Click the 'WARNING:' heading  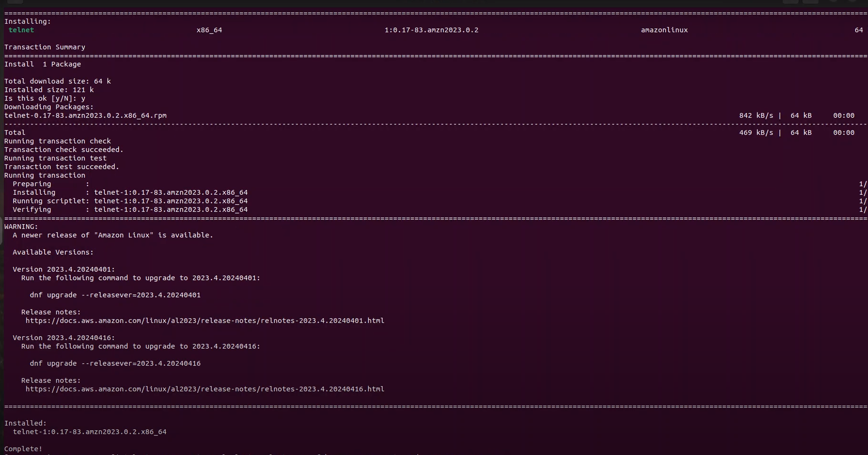coord(21,227)
